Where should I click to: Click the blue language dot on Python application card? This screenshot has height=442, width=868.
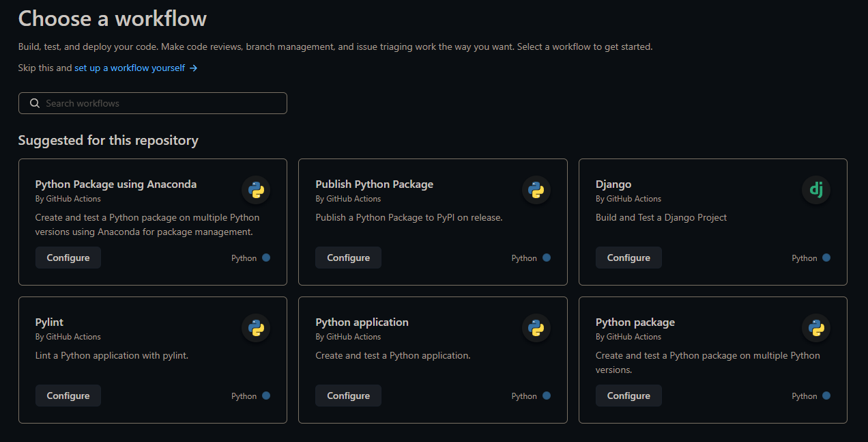[x=547, y=396]
